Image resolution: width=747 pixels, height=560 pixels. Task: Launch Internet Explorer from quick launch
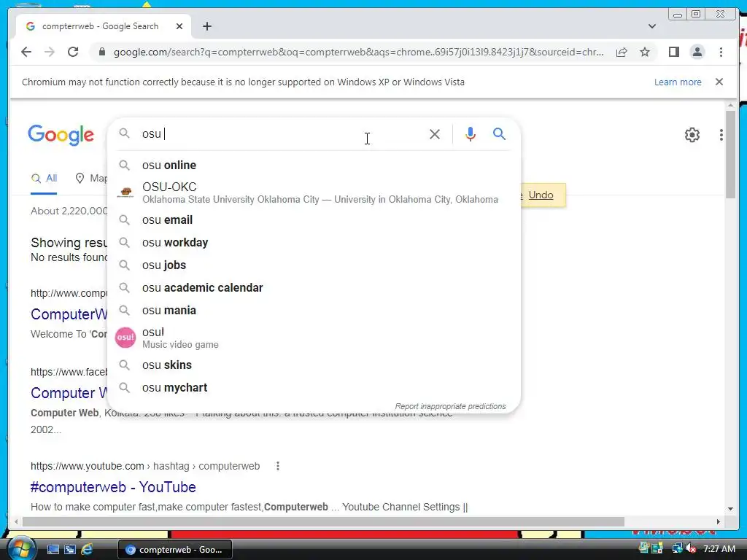87,550
